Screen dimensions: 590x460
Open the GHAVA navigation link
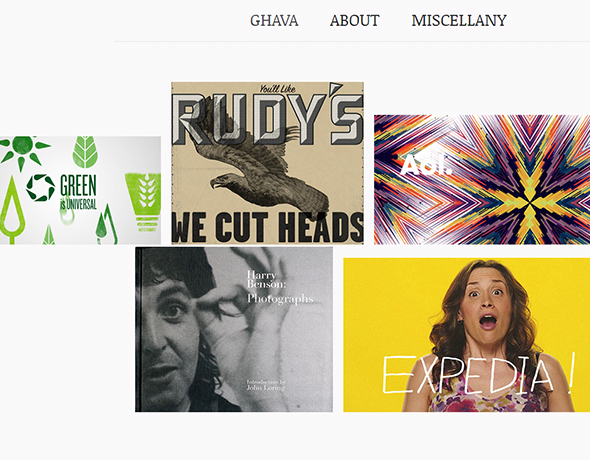274,20
